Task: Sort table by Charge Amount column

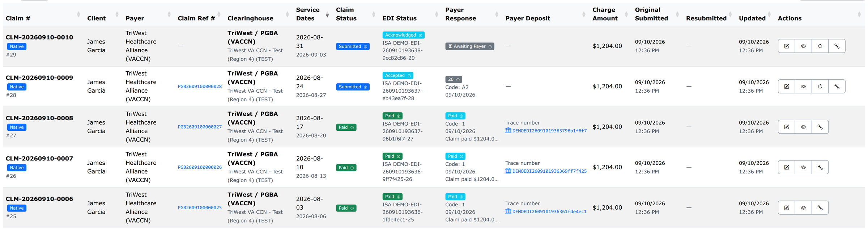Action: point(626,14)
